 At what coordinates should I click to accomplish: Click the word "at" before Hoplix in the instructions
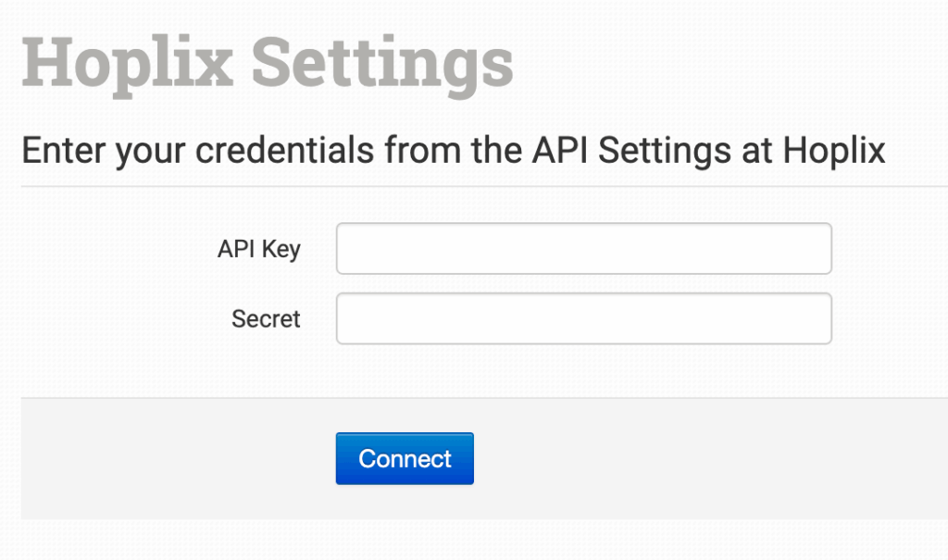pos(755,151)
